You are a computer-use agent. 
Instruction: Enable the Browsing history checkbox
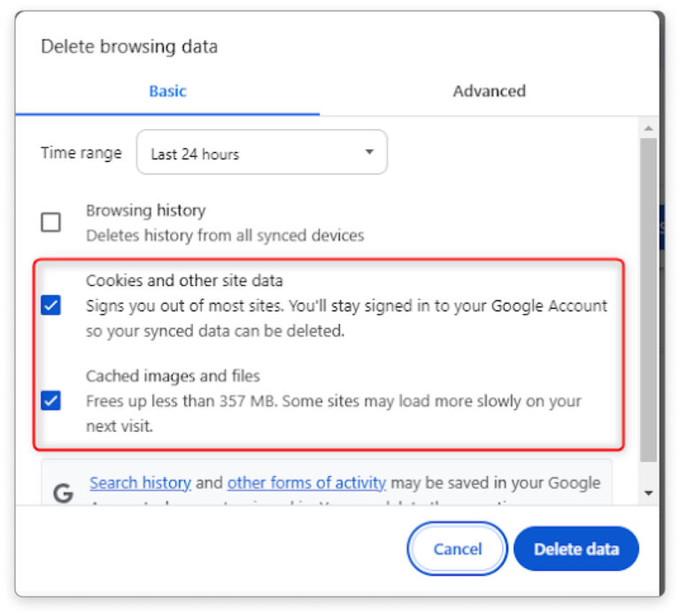pos(51,222)
